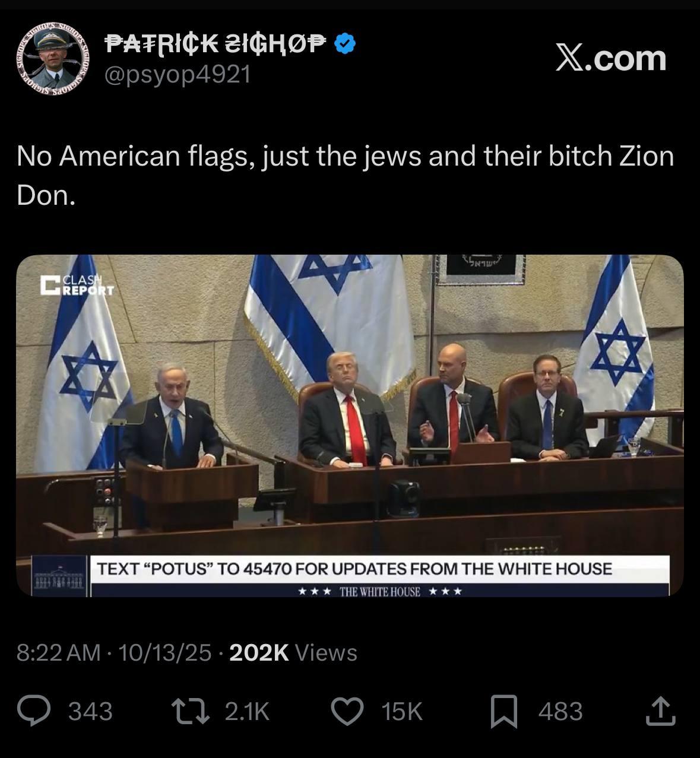Click the blue verified badge
700x758 pixels.
(346, 43)
